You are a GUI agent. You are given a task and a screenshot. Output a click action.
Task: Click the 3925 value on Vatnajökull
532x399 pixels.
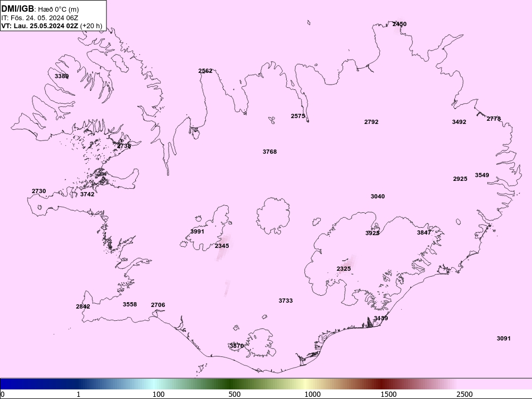click(x=372, y=233)
